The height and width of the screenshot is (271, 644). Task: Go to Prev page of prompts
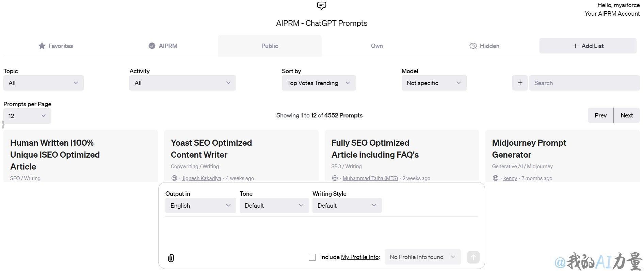(600, 115)
